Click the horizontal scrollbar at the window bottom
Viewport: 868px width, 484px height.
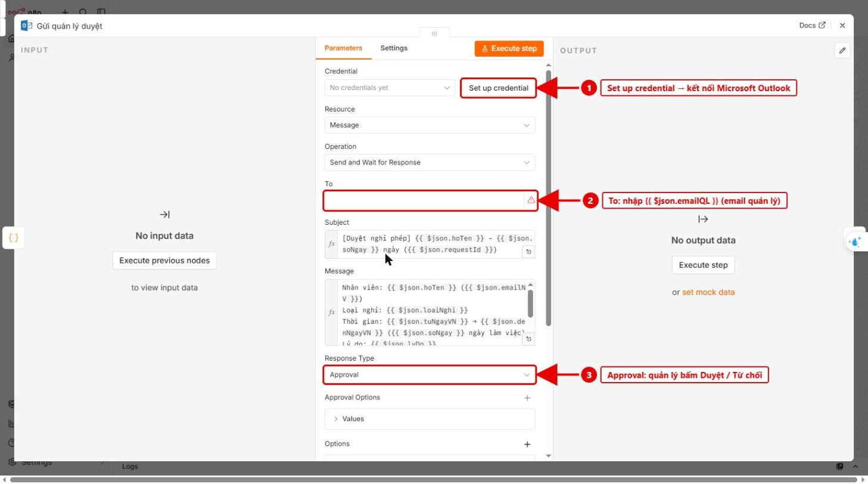coord(433,479)
